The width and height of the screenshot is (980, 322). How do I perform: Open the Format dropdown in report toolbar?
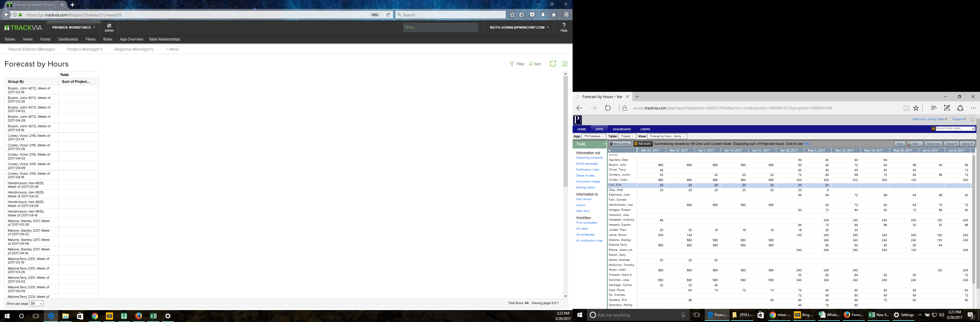pyautogui.click(x=951, y=144)
